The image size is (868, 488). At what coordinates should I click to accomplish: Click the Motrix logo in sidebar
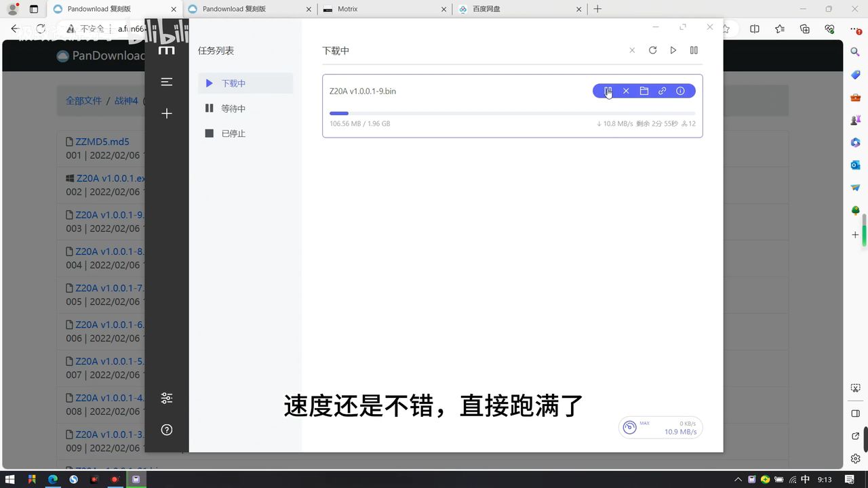click(167, 50)
